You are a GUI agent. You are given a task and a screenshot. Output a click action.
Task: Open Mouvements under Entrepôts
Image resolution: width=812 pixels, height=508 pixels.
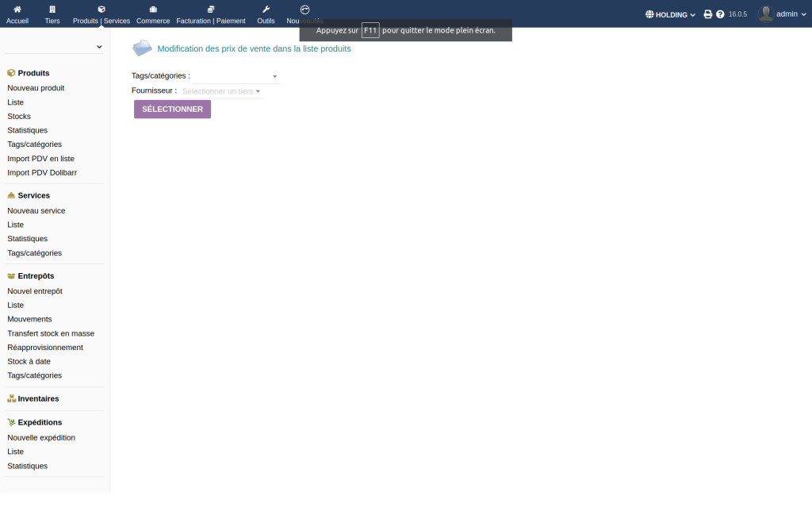click(29, 319)
